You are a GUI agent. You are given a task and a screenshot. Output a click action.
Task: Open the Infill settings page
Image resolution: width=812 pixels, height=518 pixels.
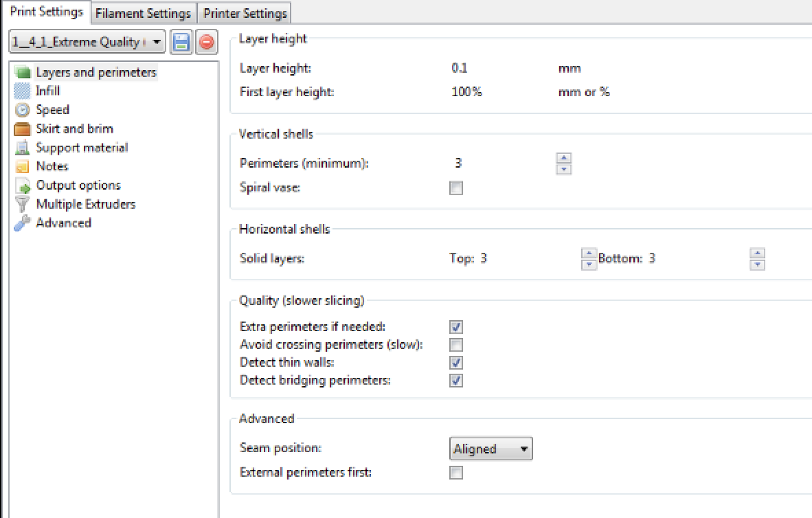point(47,91)
